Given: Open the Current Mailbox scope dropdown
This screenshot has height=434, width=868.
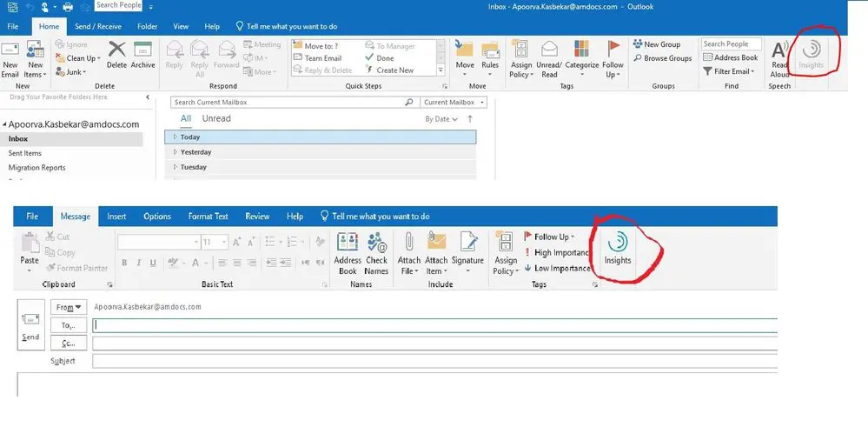Looking at the screenshot, I should pos(454,103).
